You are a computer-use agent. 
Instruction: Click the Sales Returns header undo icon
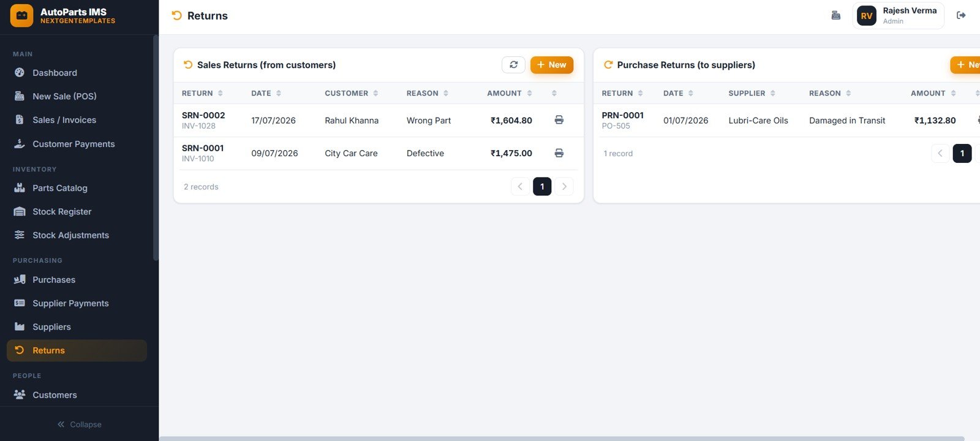[188, 65]
